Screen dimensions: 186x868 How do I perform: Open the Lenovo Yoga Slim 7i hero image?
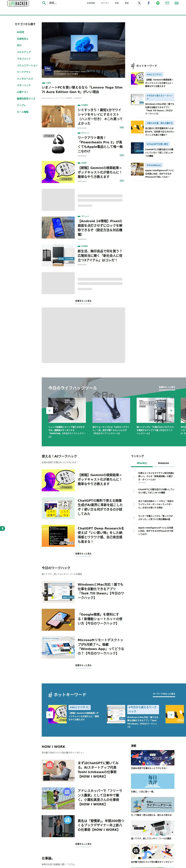83,50
